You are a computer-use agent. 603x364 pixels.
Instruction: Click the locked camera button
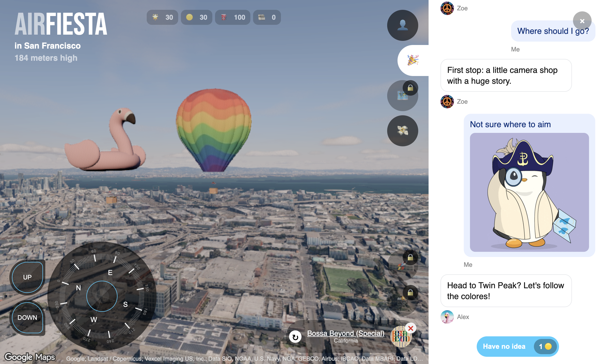[402, 301]
